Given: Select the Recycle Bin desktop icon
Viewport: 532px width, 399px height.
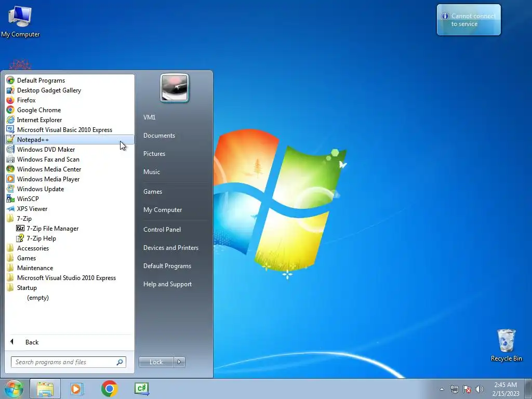Looking at the screenshot, I should click(506, 345).
